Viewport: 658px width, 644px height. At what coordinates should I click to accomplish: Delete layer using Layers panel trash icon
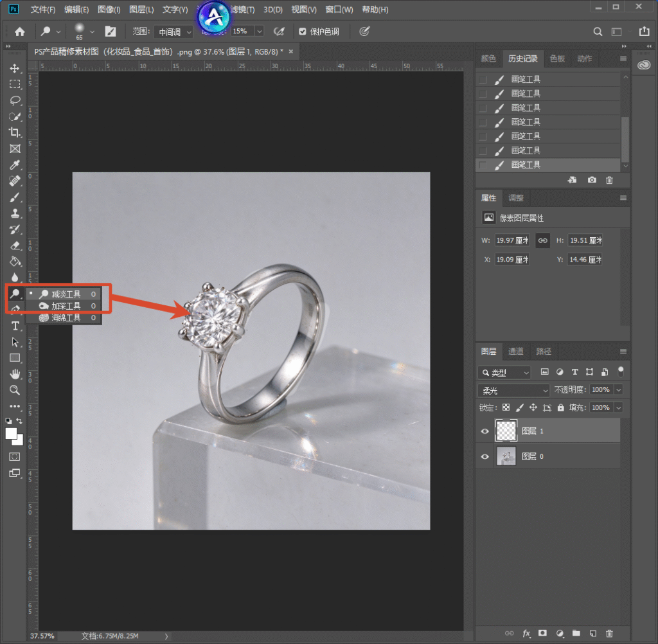(x=609, y=633)
